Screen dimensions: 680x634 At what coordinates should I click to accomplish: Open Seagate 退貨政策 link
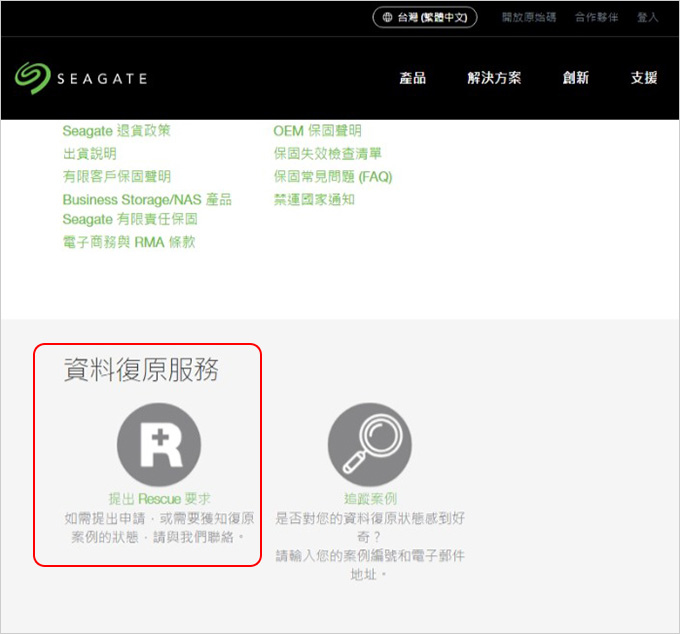click(117, 131)
